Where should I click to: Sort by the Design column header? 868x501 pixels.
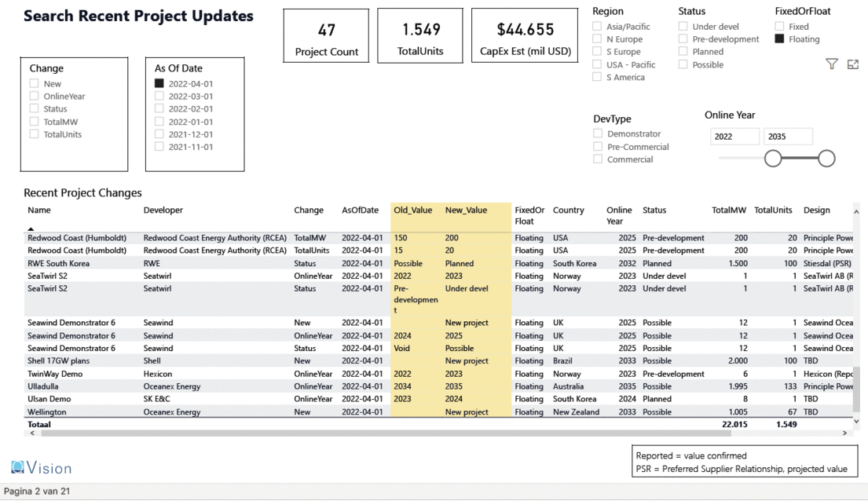tap(817, 210)
